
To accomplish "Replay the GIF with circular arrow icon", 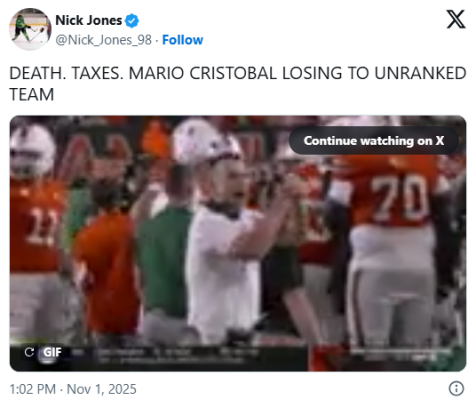I will 29,352.
